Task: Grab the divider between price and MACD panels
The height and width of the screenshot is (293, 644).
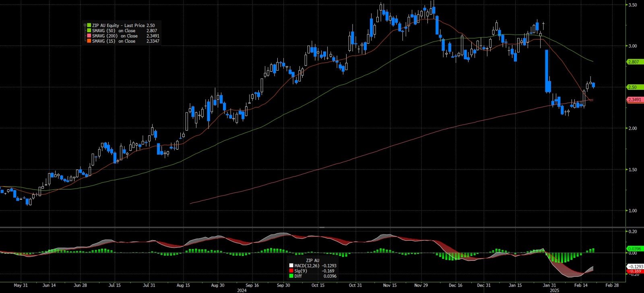Action: click(322, 228)
